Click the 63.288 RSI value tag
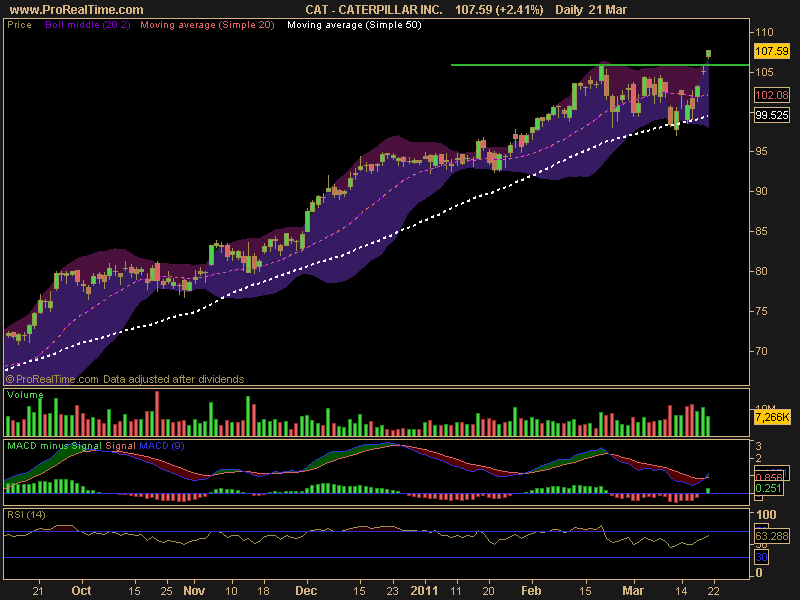Screen dimensions: 800x600 [771, 536]
